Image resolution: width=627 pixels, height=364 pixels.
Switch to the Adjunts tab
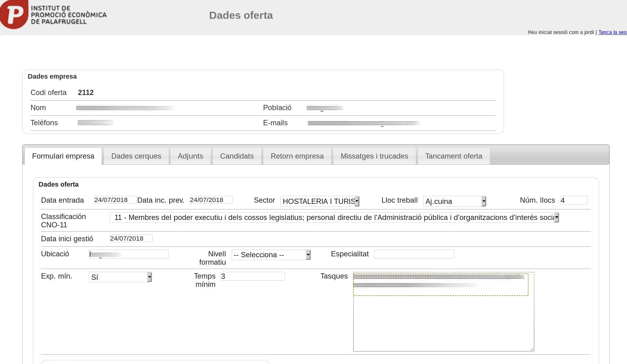click(x=190, y=156)
